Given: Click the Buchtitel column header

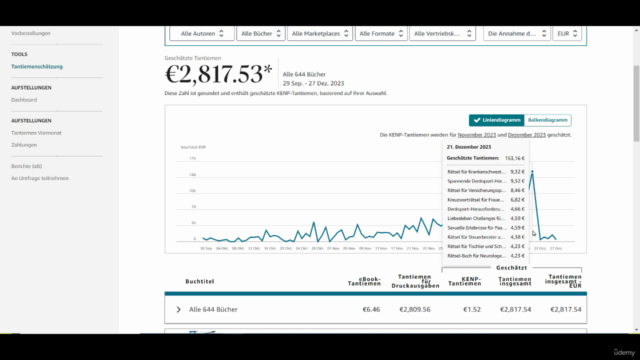Looking at the screenshot, I should pyautogui.click(x=200, y=281).
